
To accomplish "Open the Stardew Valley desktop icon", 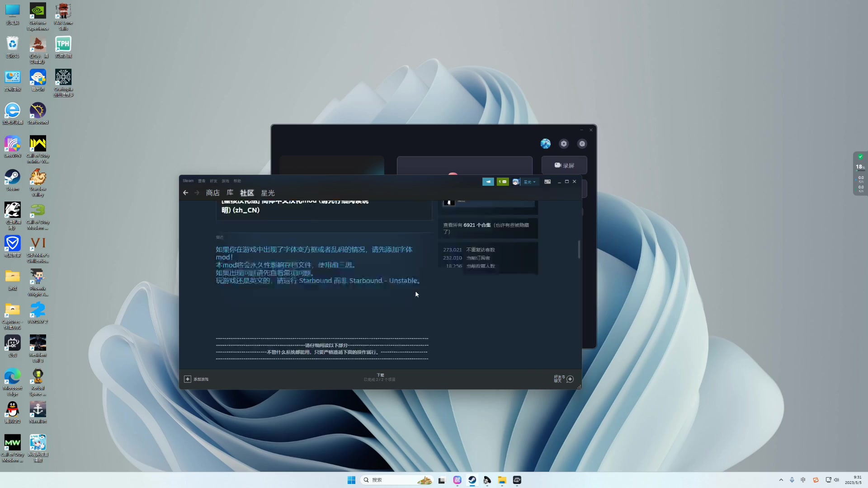I will coord(38,183).
